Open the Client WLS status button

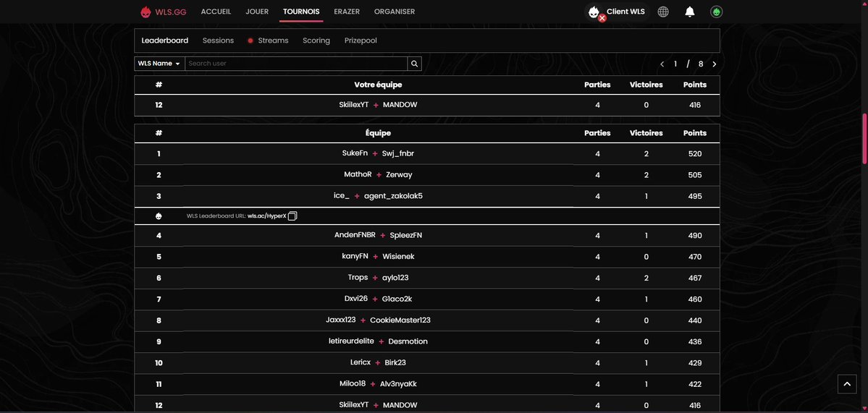pos(617,12)
